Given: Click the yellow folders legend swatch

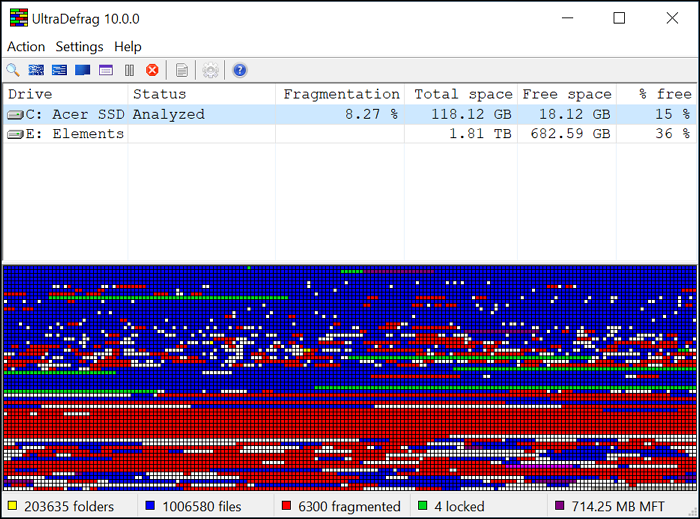Looking at the screenshot, I should point(12,506).
